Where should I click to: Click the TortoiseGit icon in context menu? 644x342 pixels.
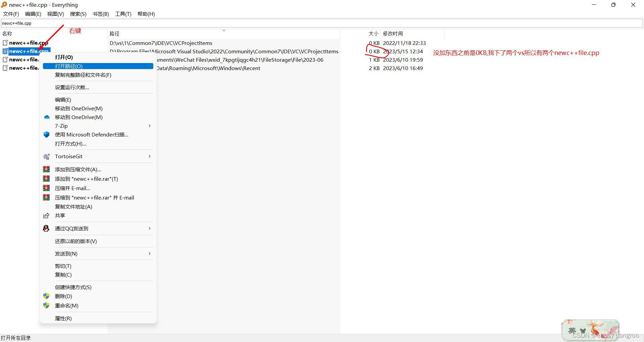tap(46, 156)
